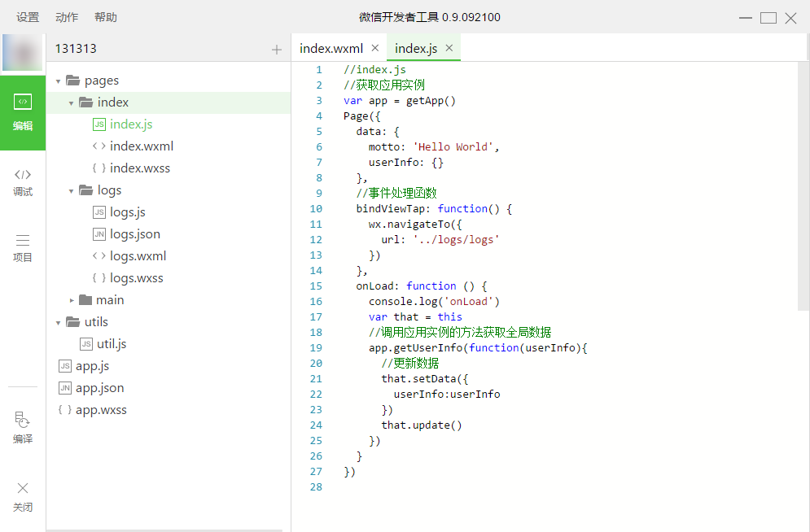Open the 设置 (Settings) menu

point(28,17)
